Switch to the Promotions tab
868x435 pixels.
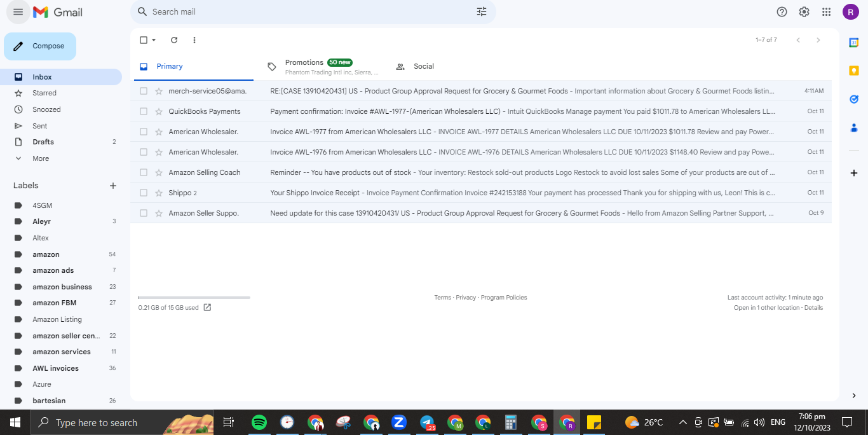coord(322,66)
